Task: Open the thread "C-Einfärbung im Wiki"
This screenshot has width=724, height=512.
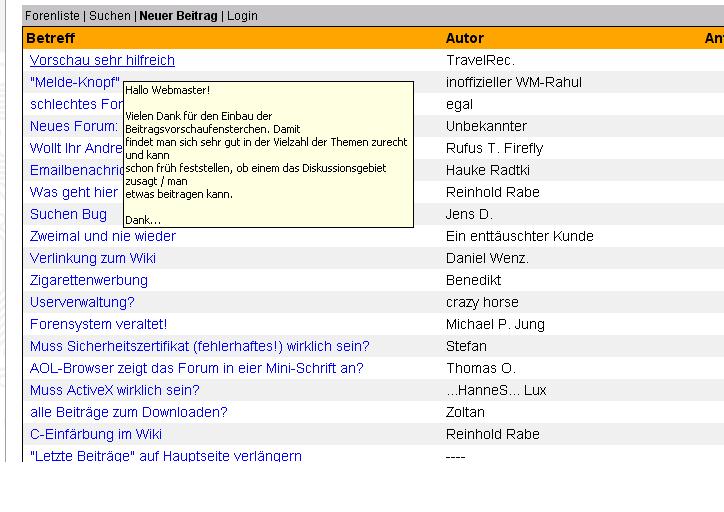Action: [x=96, y=434]
